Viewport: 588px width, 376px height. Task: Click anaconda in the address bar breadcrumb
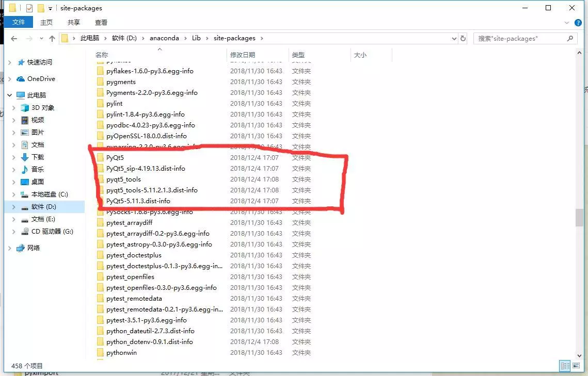(164, 38)
